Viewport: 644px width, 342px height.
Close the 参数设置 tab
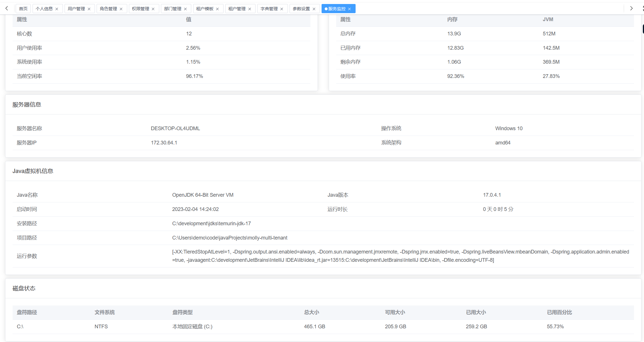tap(314, 9)
